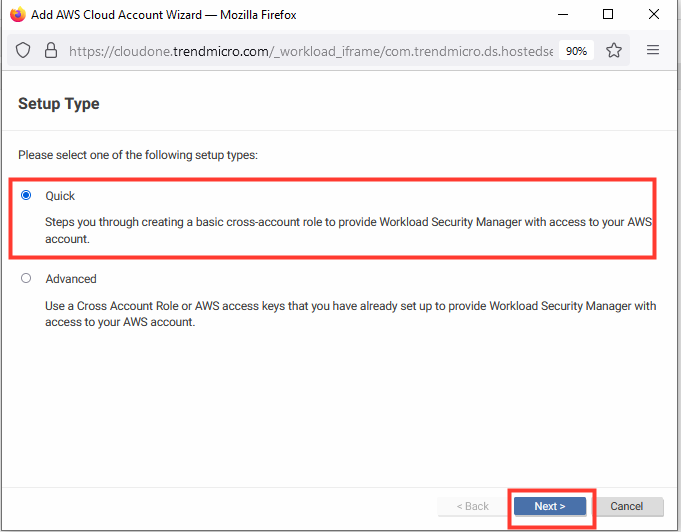
Task: Open the Firefox hamburger menu
Action: pyautogui.click(x=653, y=50)
